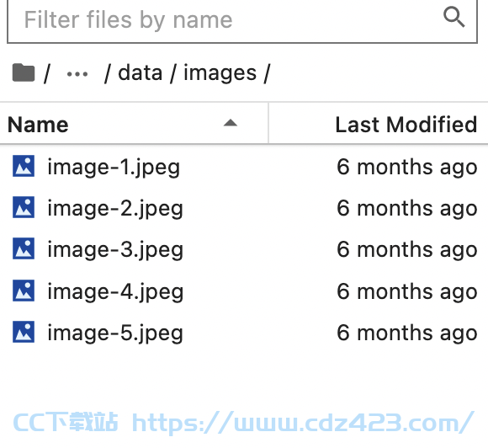Toggle sort order with Name arrow
Image resolution: width=488 pixels, height=448 pixels.
coord(231,123)
